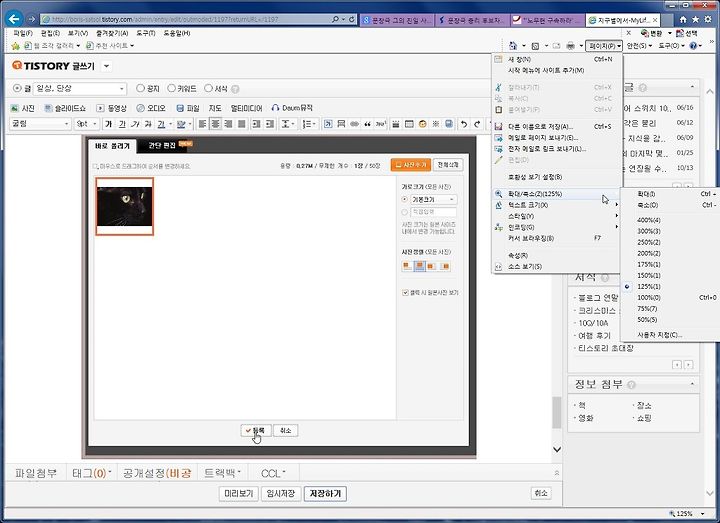Click the address bar refresh icon
The width and height of the screenshot is (720, 523).
[351, 19]
